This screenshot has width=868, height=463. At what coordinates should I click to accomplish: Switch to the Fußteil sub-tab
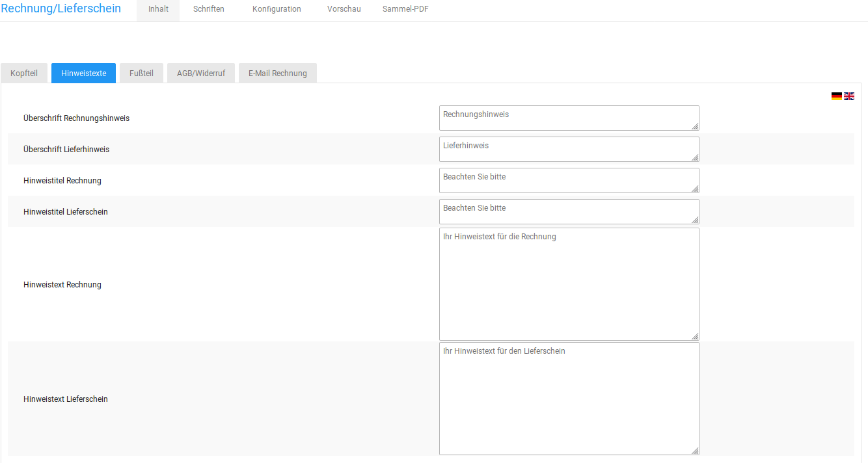[141, 73]
